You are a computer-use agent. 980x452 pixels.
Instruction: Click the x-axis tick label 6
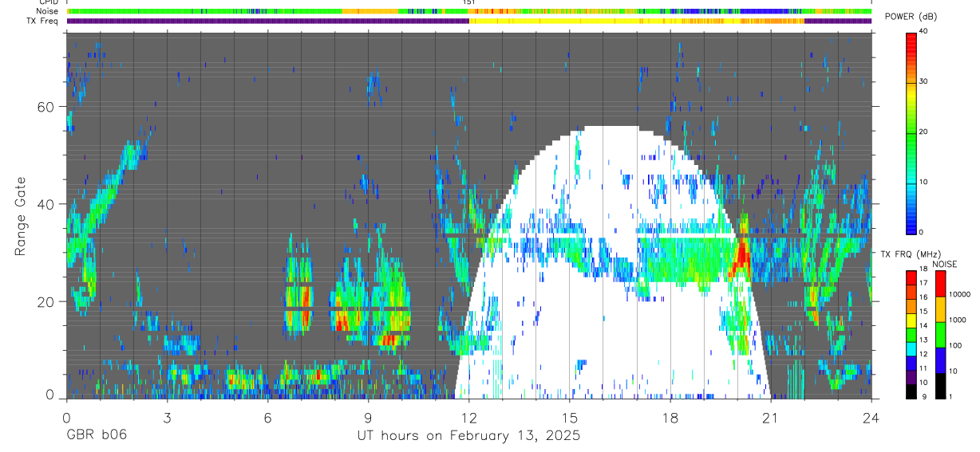click(267, 417)
